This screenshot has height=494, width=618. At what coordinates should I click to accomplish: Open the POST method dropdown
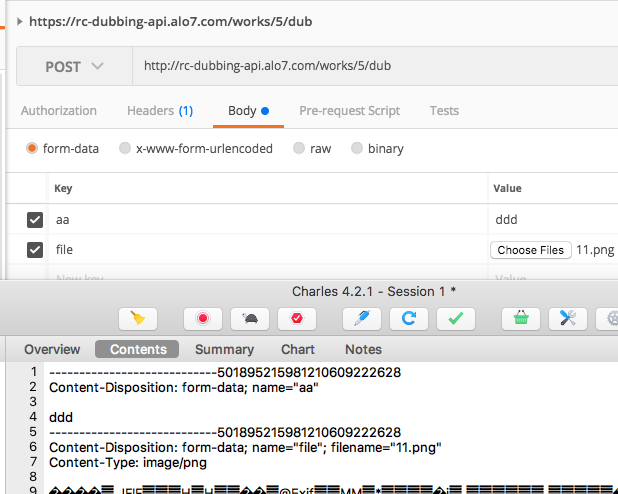click(74, 66)
